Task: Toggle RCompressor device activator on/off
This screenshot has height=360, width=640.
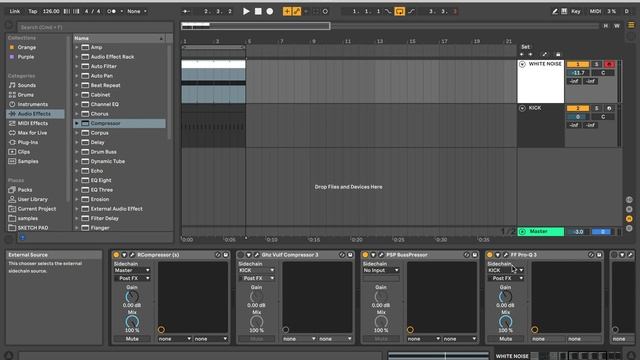Action: point(116,255)
